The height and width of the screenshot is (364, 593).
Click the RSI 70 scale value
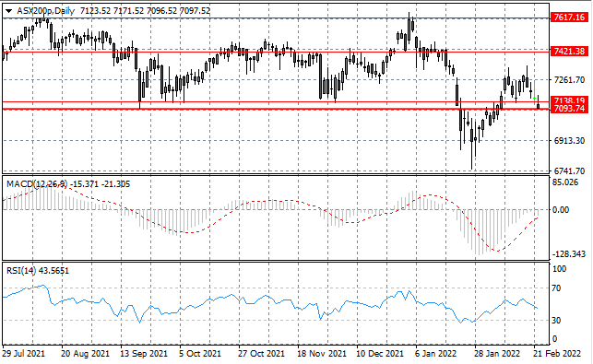[x=557, y=288]
